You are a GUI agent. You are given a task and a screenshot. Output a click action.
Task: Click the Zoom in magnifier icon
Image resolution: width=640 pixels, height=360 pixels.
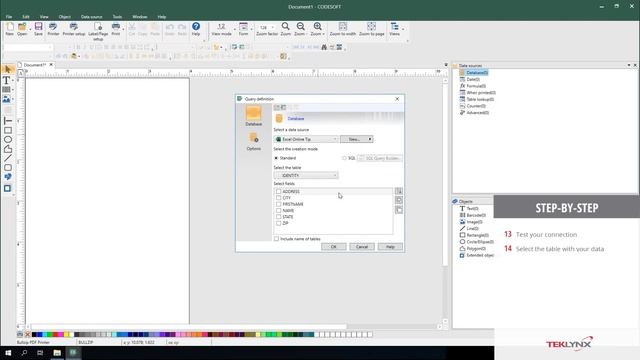pos(317,27)
